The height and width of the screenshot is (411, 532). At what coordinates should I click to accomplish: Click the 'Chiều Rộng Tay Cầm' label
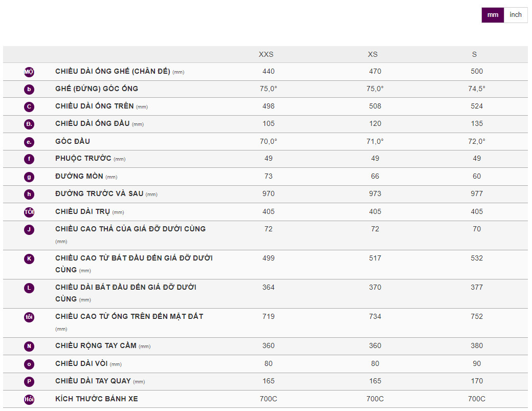(96, 345)
